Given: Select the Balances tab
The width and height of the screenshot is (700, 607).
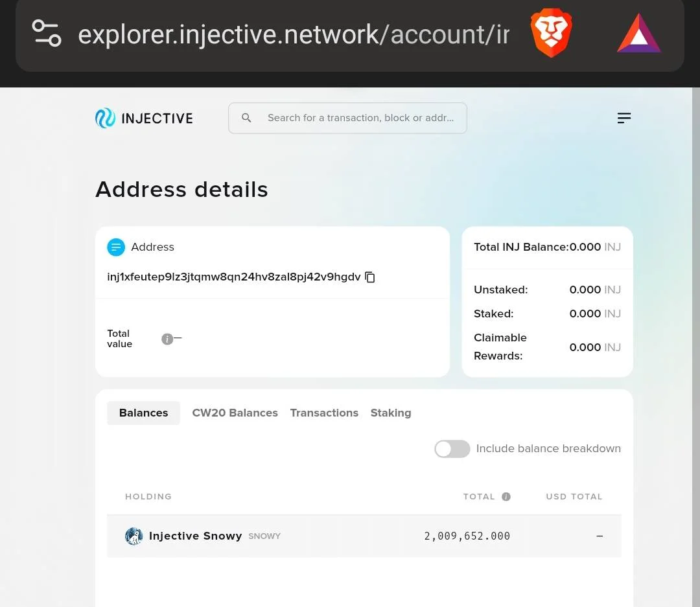Looking at the screenshot, I should coord(143,413).
